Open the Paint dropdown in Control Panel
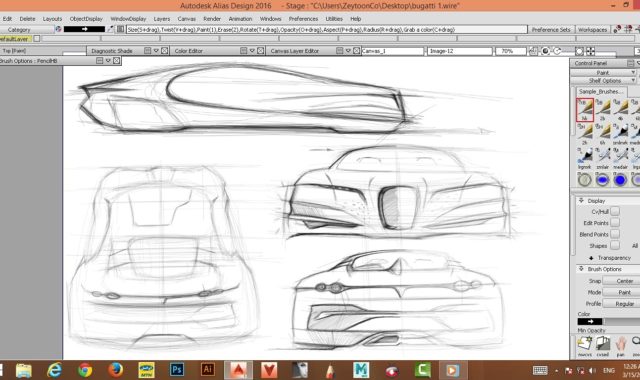Image resolution: width=640 pixels, height=380 pixels. click(x=603, y=72)
